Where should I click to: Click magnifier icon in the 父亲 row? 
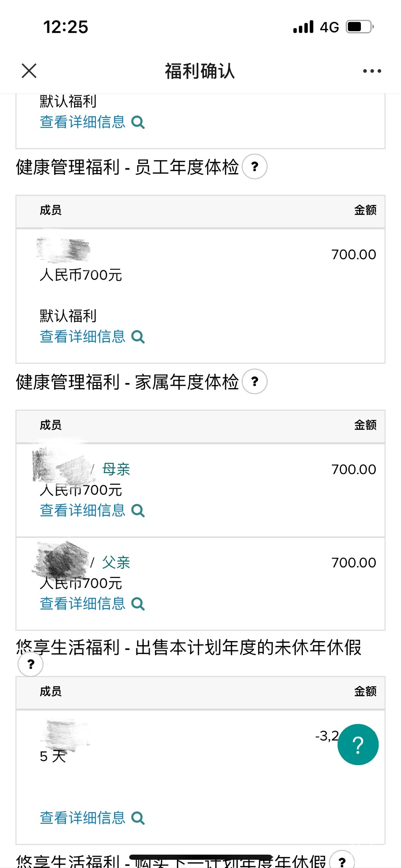pyautogui.click(x=138, y=604)
